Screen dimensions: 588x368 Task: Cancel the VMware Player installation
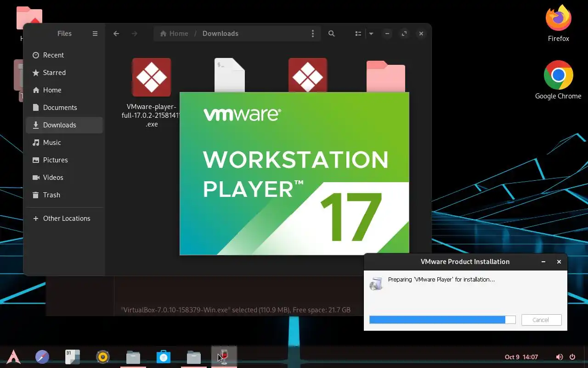(542, 320)
